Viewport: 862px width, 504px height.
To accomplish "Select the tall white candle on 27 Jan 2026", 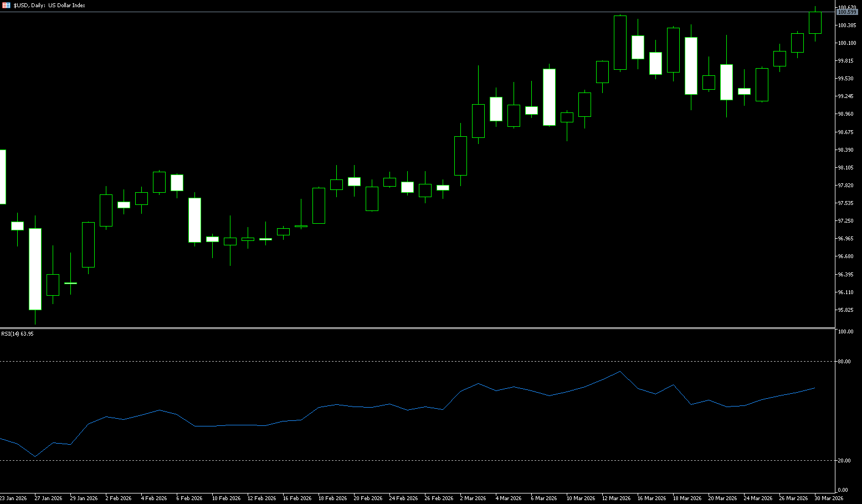I will tap(35, 269).
